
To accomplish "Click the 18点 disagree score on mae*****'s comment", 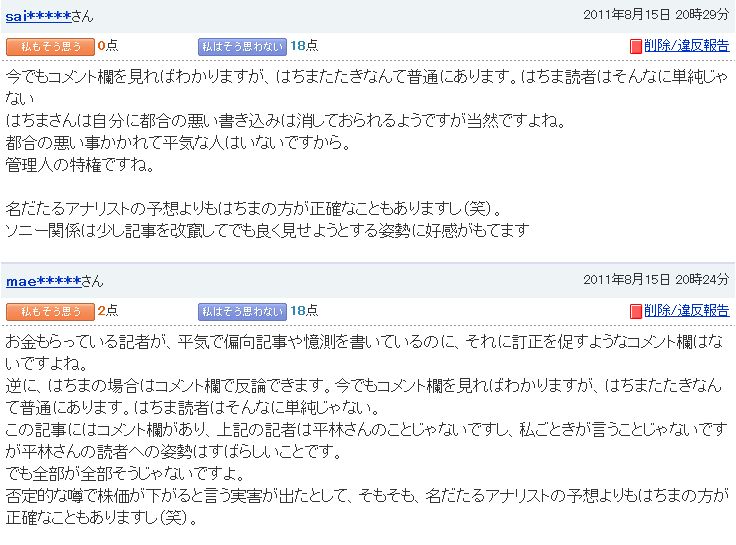I will pos(304,310).
